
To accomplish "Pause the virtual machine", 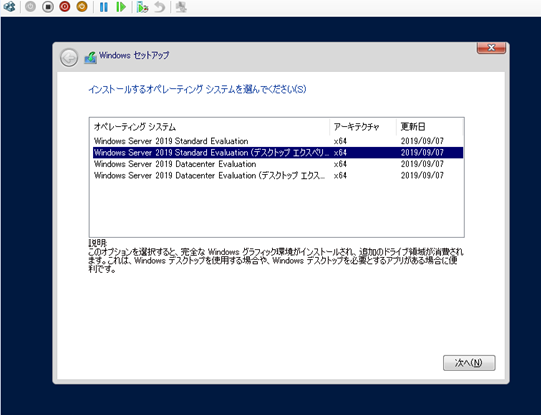I will (x=104, y=7).
